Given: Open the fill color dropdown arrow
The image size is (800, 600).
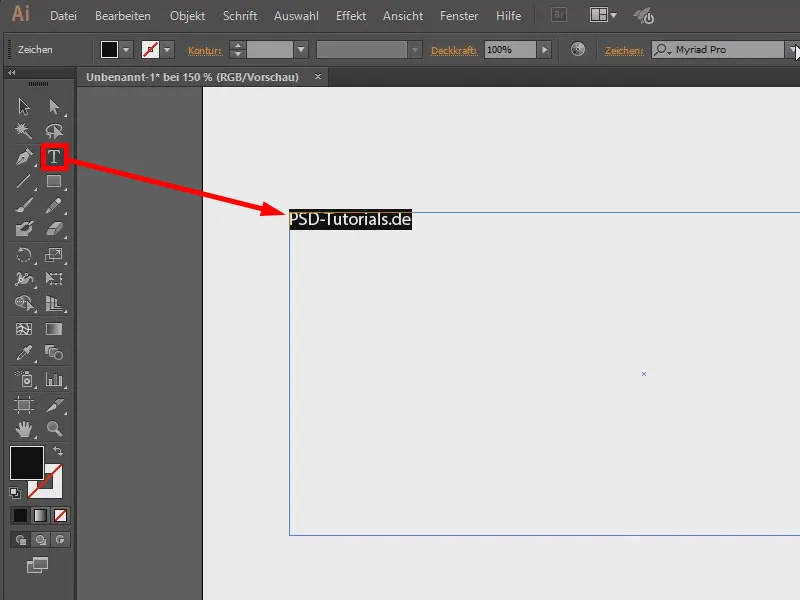Looking at the screenshot, I should (126, 50).
